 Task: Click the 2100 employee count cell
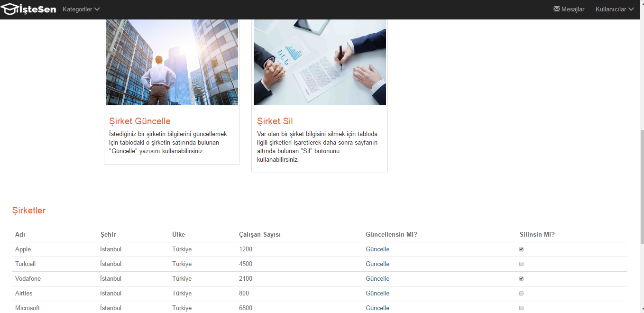[x=246, y=279]
